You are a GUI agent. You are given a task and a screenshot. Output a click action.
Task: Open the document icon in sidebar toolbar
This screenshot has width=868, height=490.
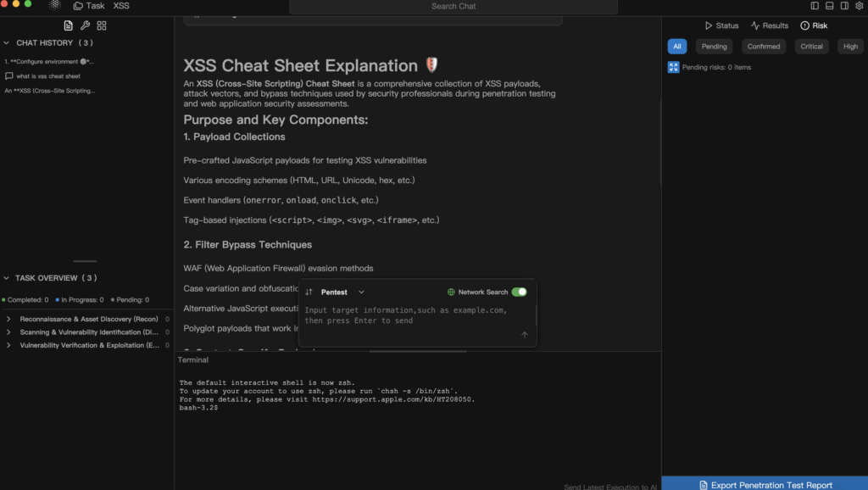[x=69, y=26]
